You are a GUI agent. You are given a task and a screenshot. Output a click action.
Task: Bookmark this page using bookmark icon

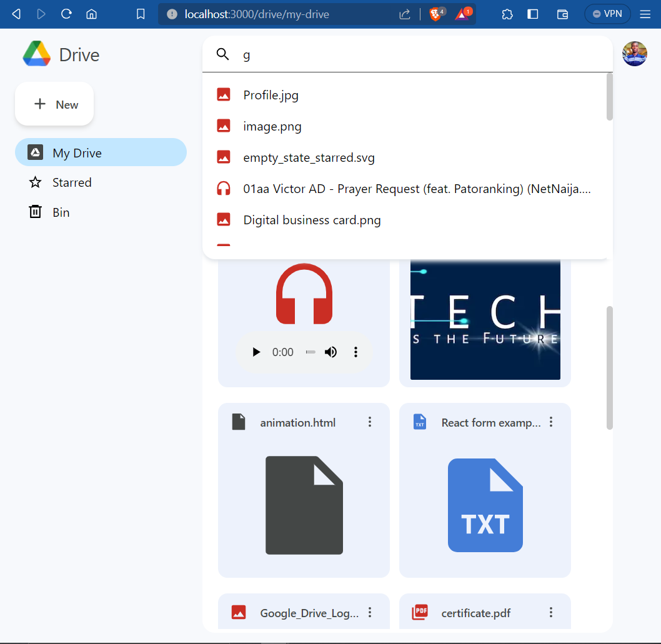[x=141, y=14]
